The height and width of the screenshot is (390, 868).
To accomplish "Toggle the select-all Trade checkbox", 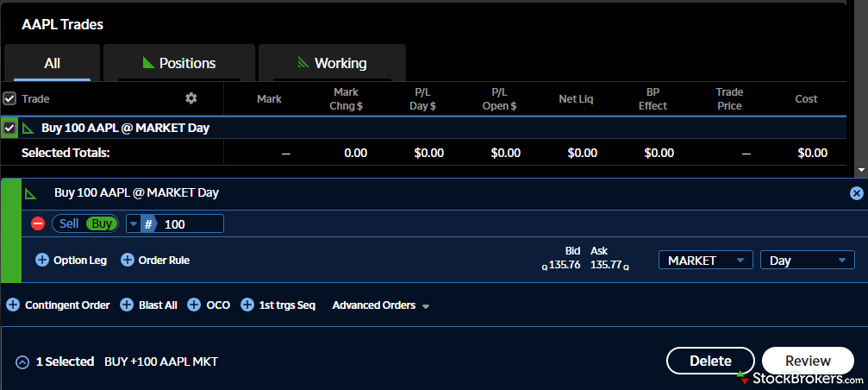I will [x=9, y=98].
